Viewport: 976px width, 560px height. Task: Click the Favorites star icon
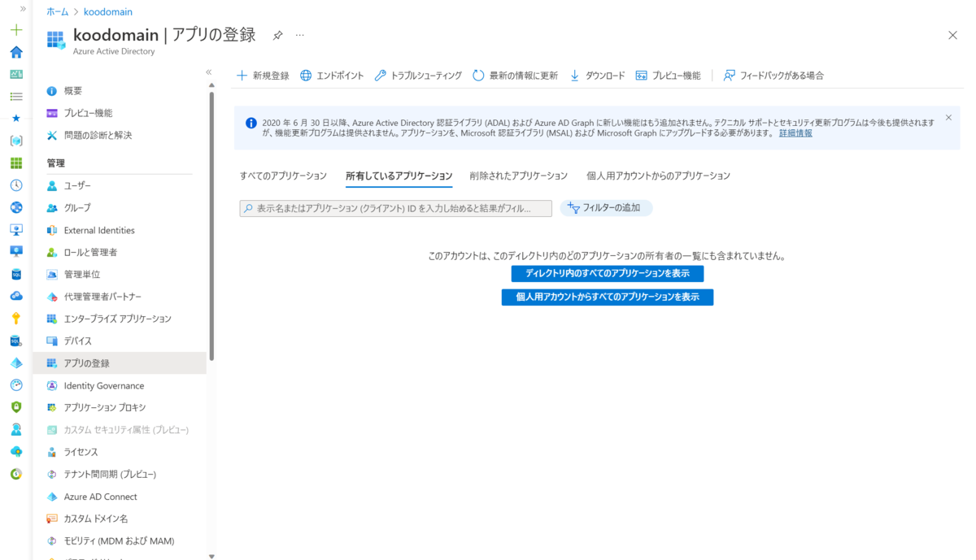click(16, 118)
